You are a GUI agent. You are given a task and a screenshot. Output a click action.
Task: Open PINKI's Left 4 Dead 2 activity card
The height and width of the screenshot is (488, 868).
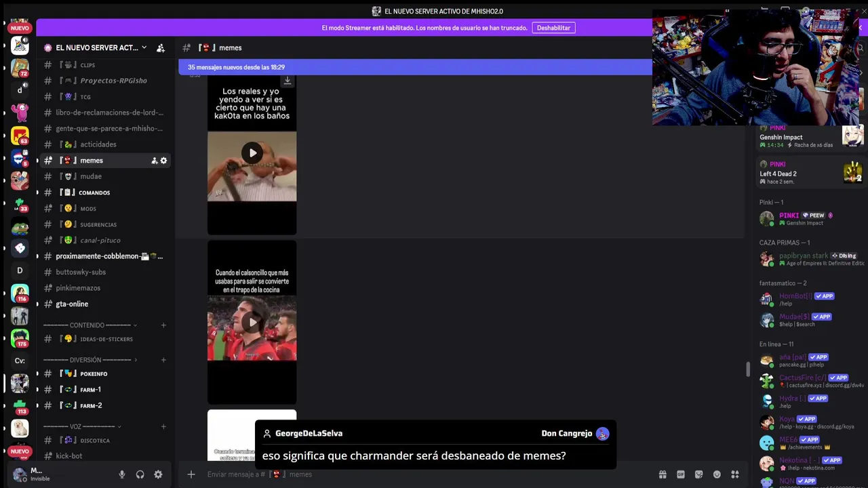click(x=810, y=173)
